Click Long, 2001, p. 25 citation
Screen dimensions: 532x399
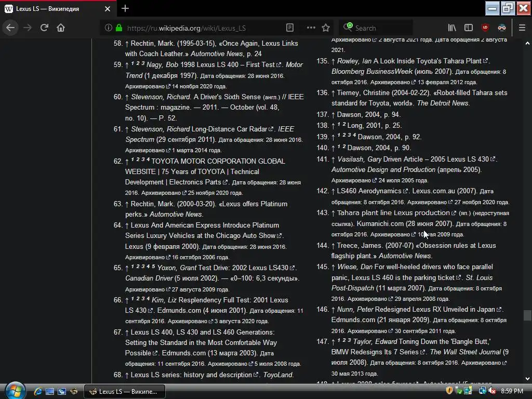(x=374, y=126)
